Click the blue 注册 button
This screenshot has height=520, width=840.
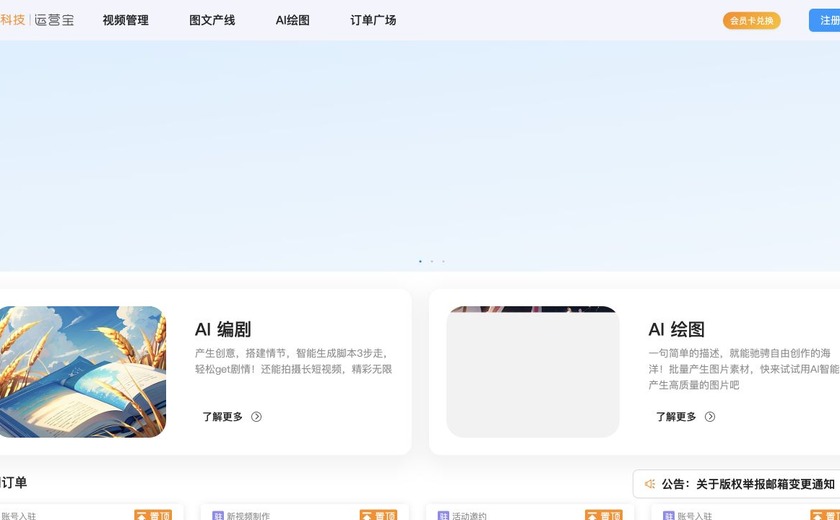(x=825, y=20)
